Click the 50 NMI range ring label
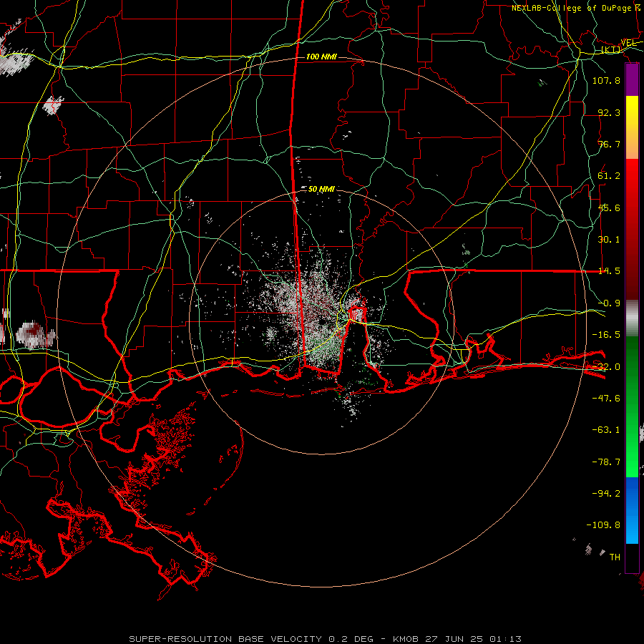Screen dimensions: 644x644 pos(321,189)
